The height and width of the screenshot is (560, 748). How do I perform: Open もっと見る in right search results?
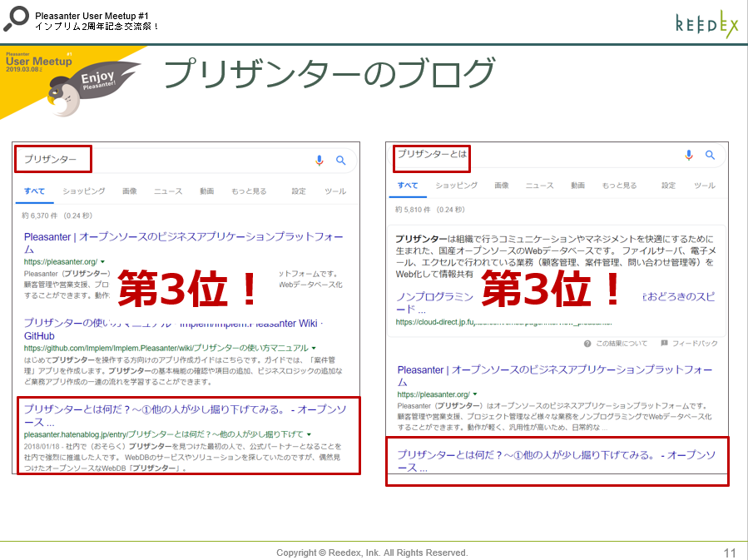tap(619, 186)
